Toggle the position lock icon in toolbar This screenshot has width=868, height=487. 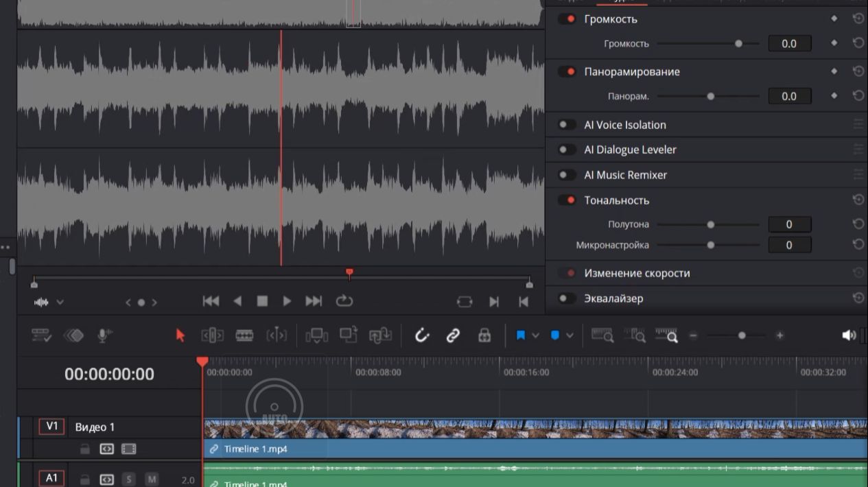point(484,335)
